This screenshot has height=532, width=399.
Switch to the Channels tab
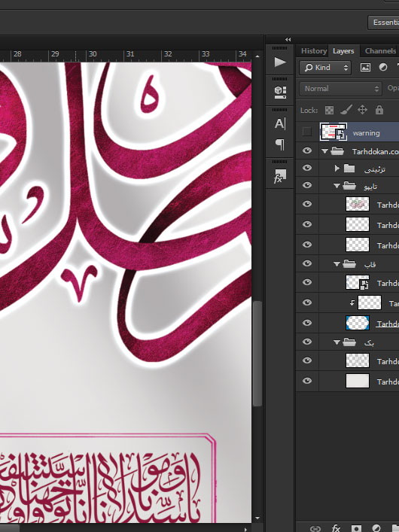click(380, 51)
